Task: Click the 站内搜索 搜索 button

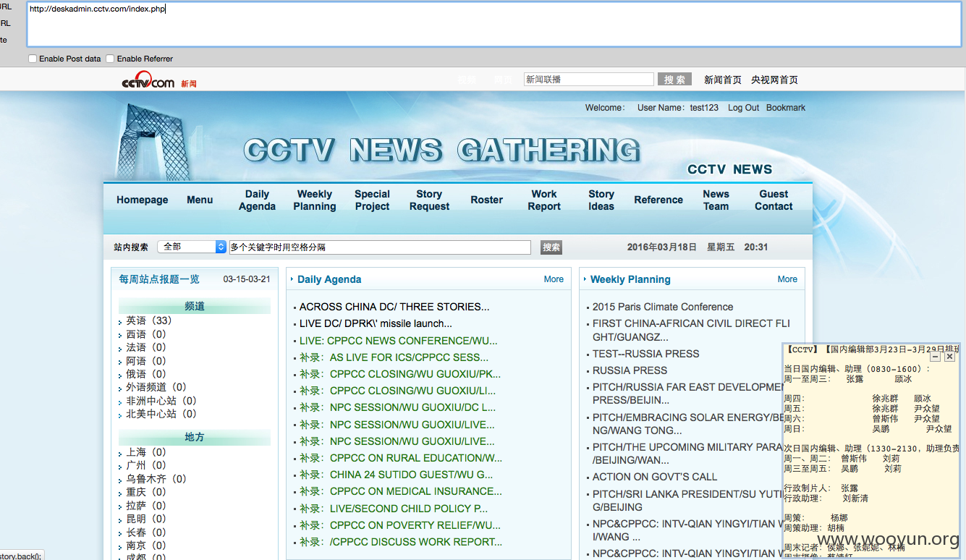Action: coord(551,247)
